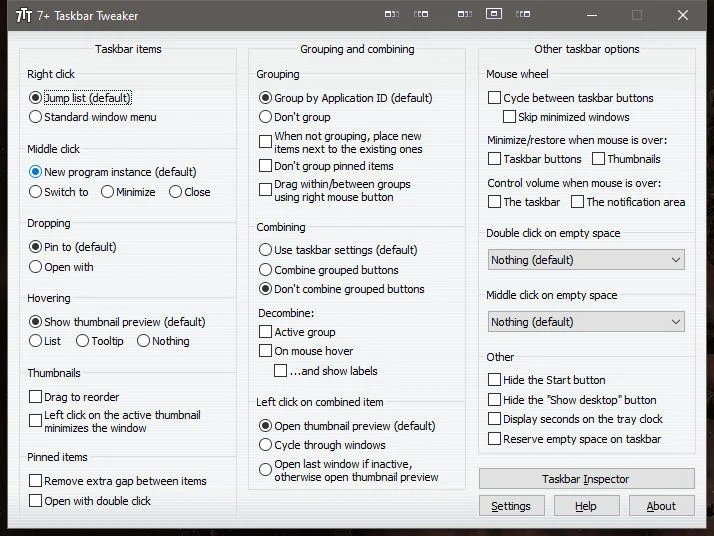
Task: Toggle Reserve empty space on taskbar
Action: tap(575, 439)
